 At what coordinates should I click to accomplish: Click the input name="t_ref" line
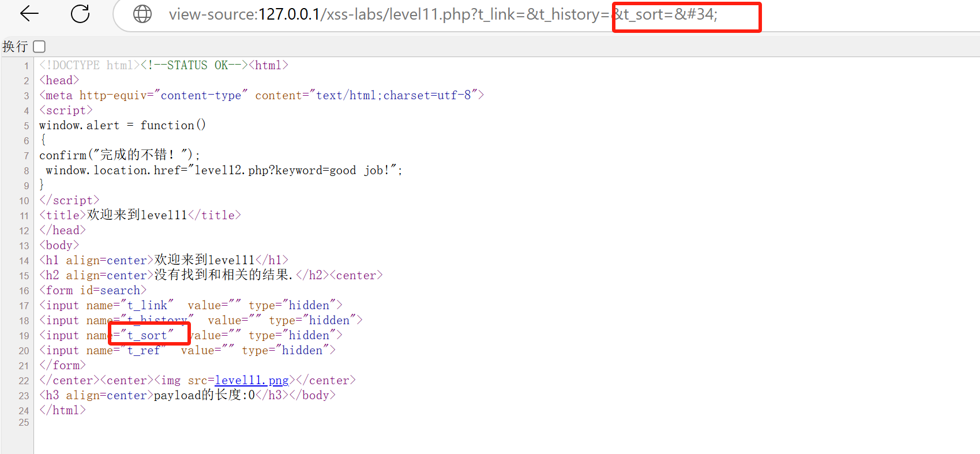click(x=187, y=350)
